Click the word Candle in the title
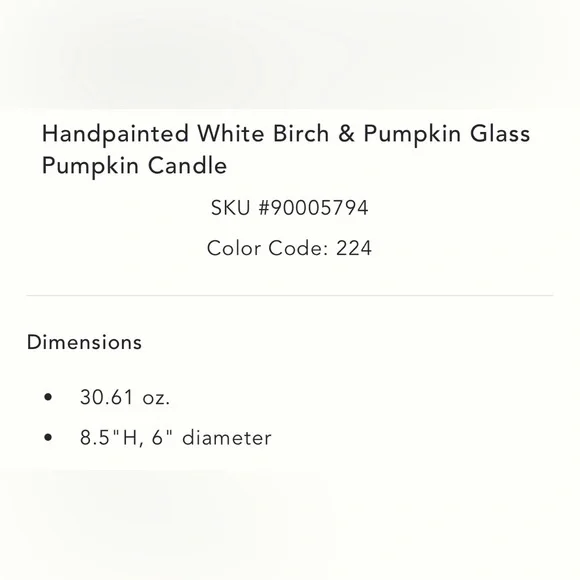 tap(188, 165)
